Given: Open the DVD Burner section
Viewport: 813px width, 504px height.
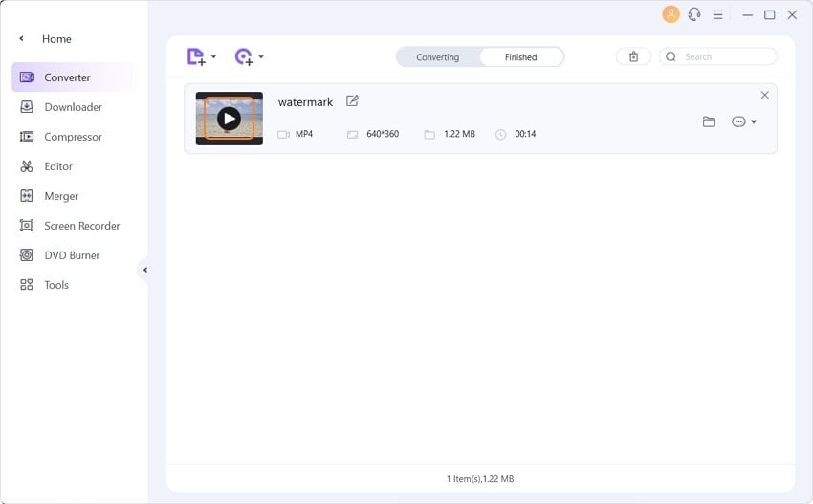Looking at the screenshot, I should pos(72,255).
